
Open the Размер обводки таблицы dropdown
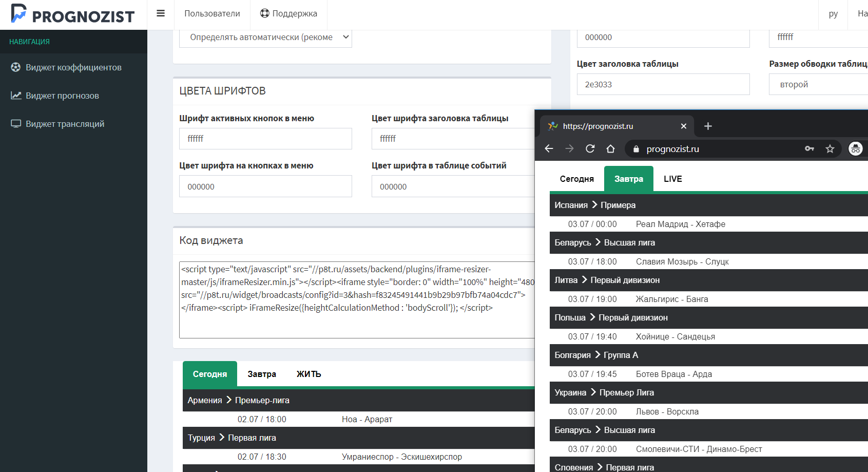818,84
